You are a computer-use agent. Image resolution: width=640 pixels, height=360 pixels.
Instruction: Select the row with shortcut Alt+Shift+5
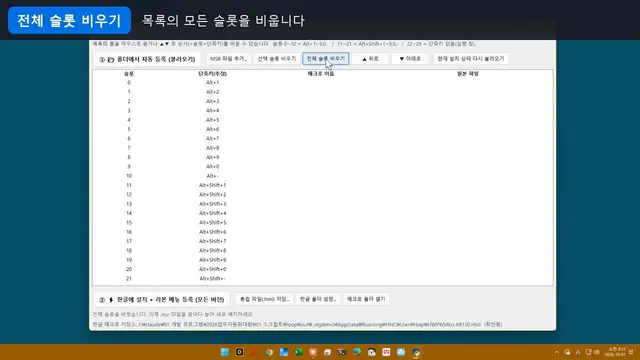[x=322, y=223]
